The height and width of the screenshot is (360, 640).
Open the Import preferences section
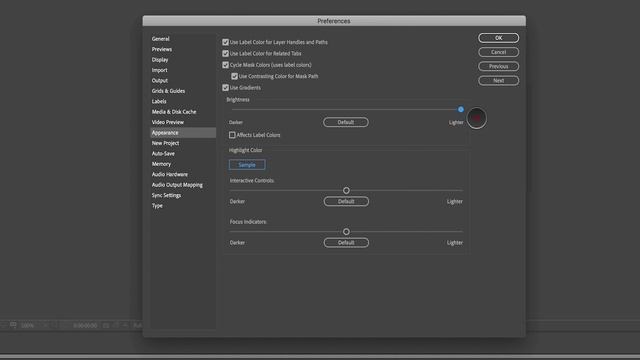coord(160,70)
